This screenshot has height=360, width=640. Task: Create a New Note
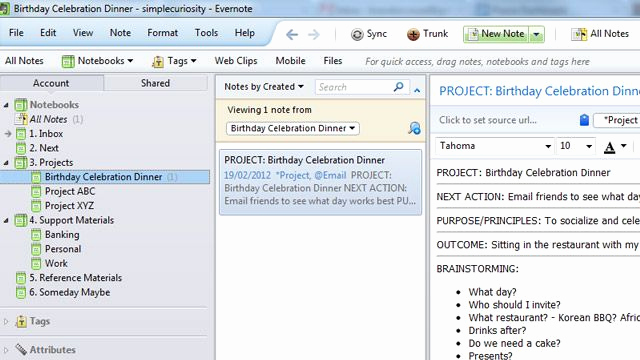[496, 34]
